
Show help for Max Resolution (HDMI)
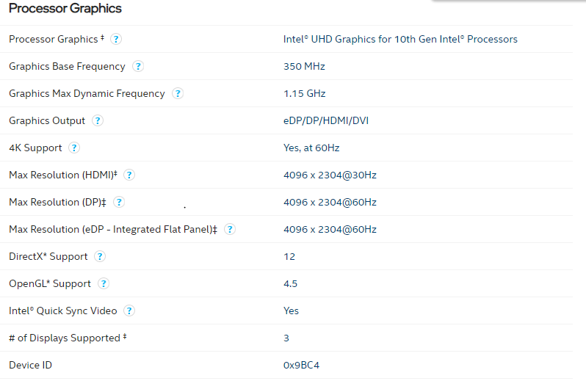pos(129,175)
